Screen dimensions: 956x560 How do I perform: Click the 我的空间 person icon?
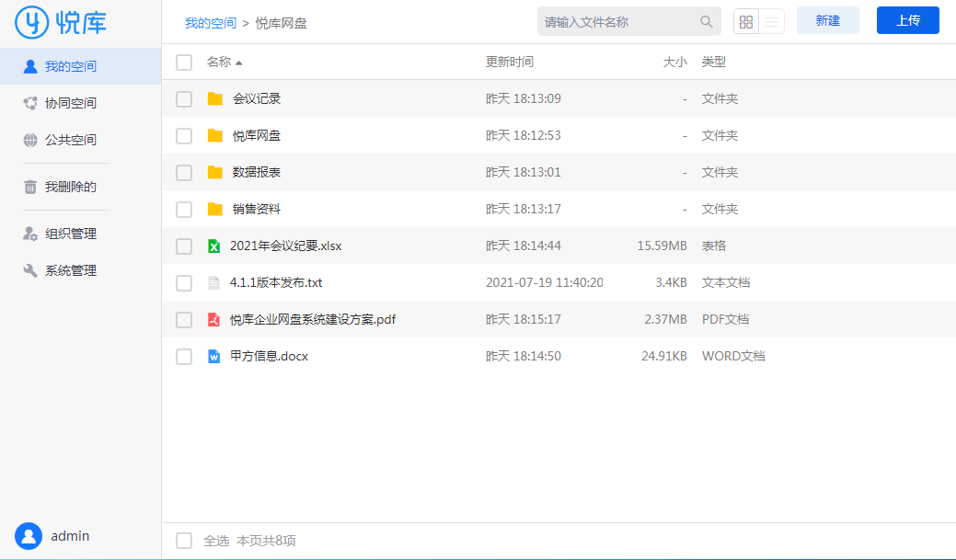[29, 66]
